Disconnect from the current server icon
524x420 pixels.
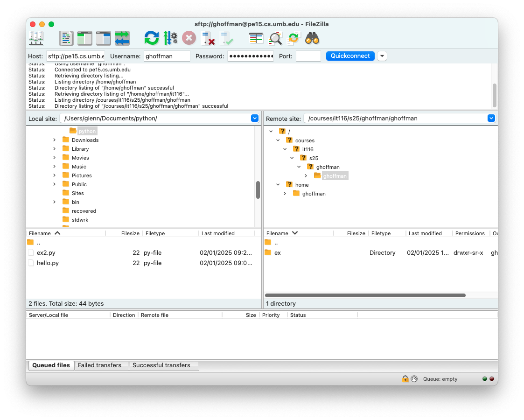tap(208, 38)
